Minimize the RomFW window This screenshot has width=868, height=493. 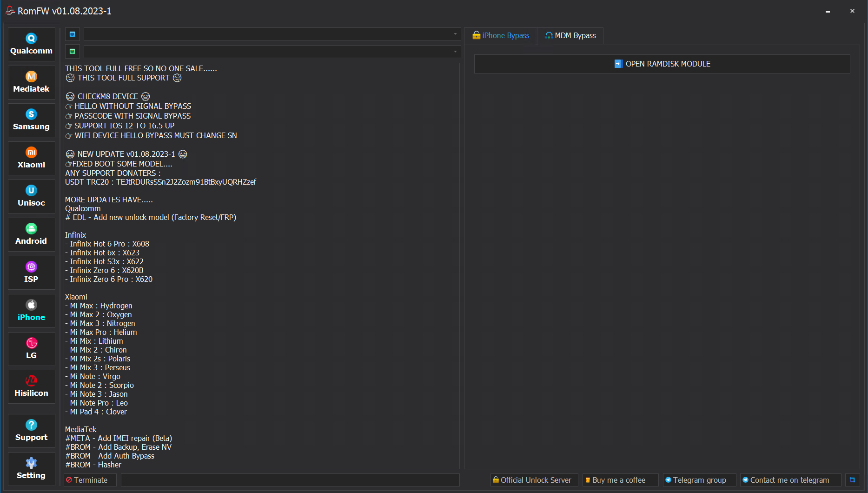click(x=828, y=11)
